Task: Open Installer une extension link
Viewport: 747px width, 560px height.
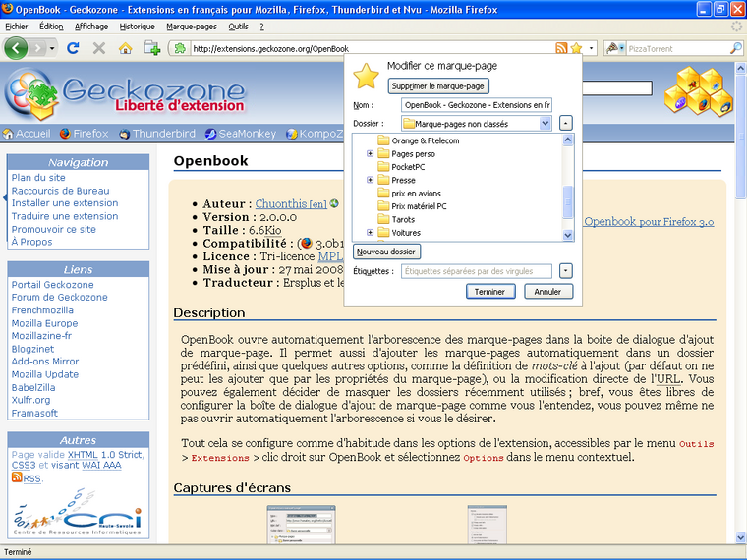Action: coord(65,203)
